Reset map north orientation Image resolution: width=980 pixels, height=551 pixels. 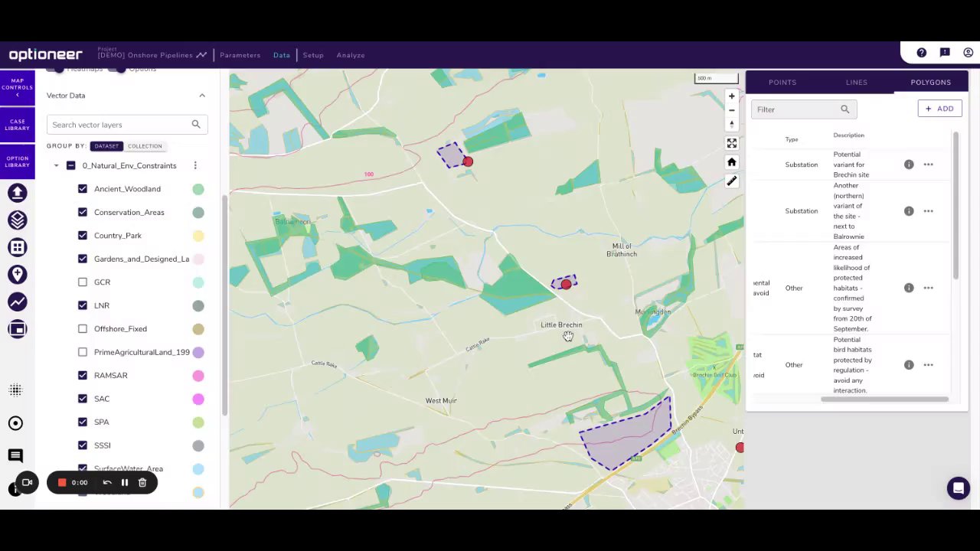[x=731, y=124]
